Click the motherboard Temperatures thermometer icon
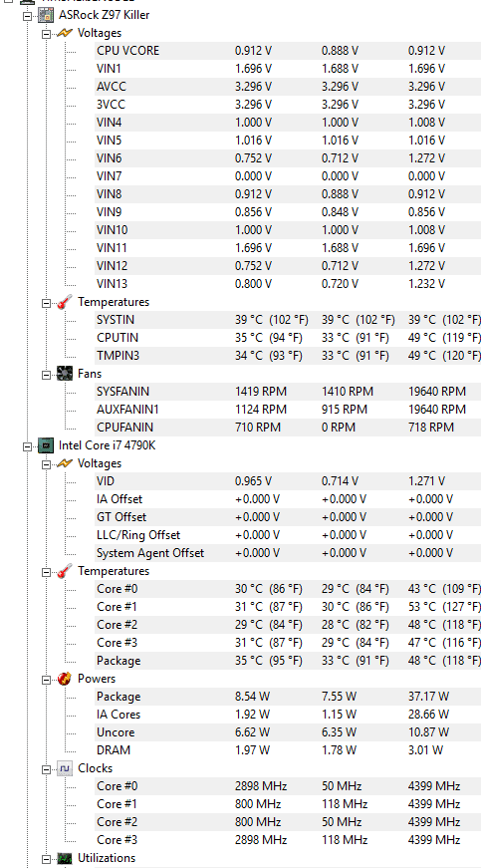Viewport: 481px width, 868px height. pos(65,302)
